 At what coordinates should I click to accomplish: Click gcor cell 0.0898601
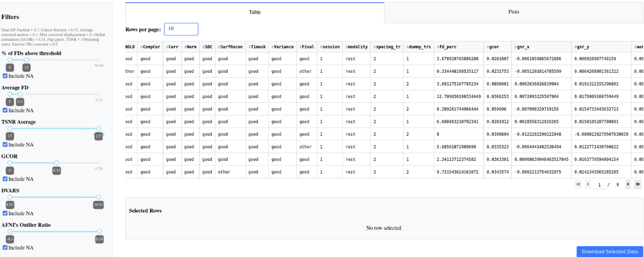click(x=498, y=84)
